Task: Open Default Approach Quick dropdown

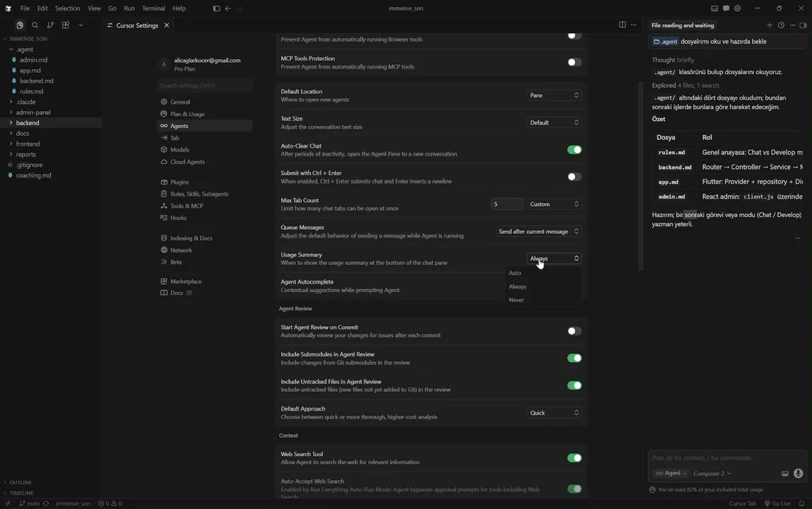Action: click(x=553, y=413)
